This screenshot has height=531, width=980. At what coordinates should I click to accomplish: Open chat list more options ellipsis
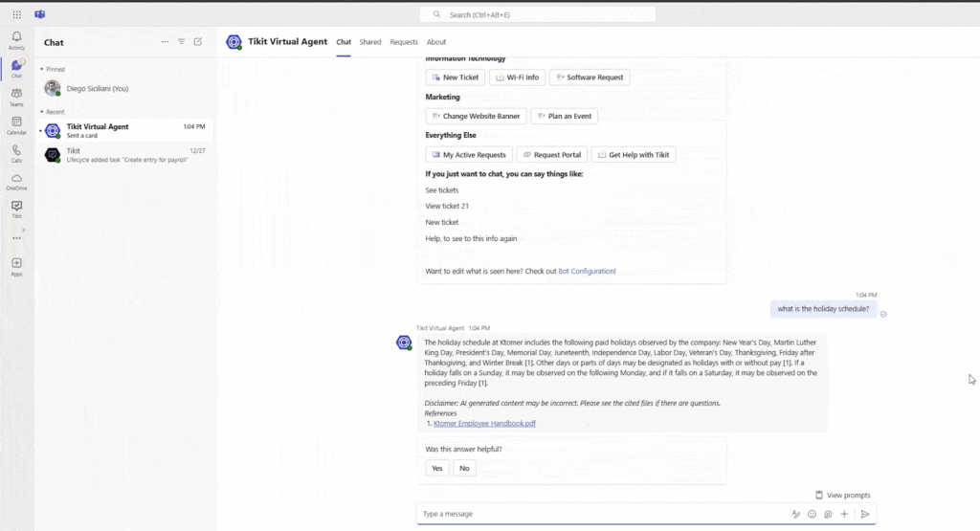(165, 42)
